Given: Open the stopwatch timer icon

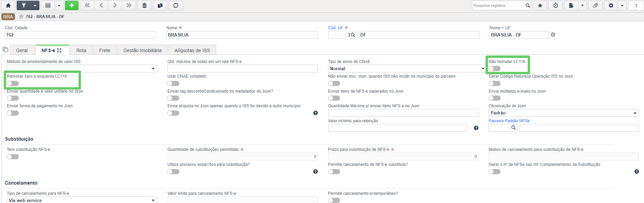Looking at the screenshot, I should pyautogui.click(x=556, y=5).
